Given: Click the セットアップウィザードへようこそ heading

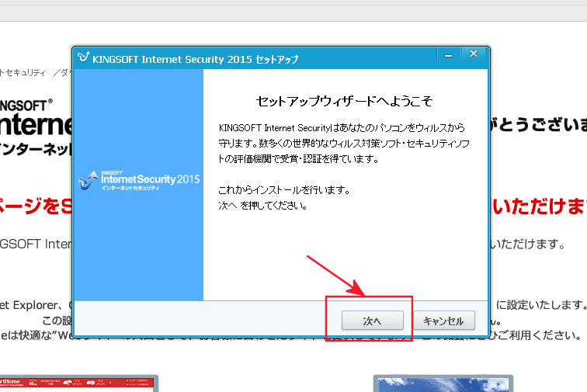Looking at the screenshot, I should [345, 101].
